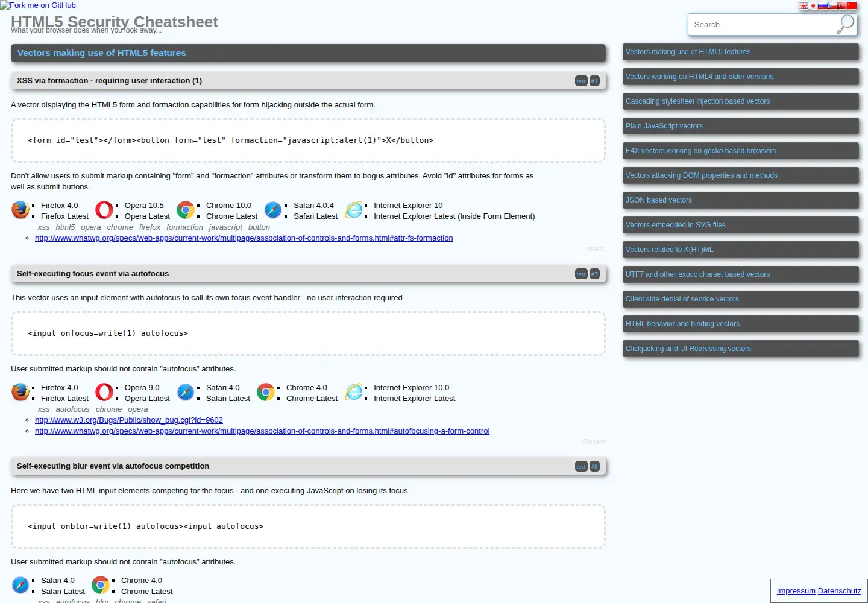Switch language with the UK flag
The width and height of the screenshot is (868, 603).
point(804,6)
